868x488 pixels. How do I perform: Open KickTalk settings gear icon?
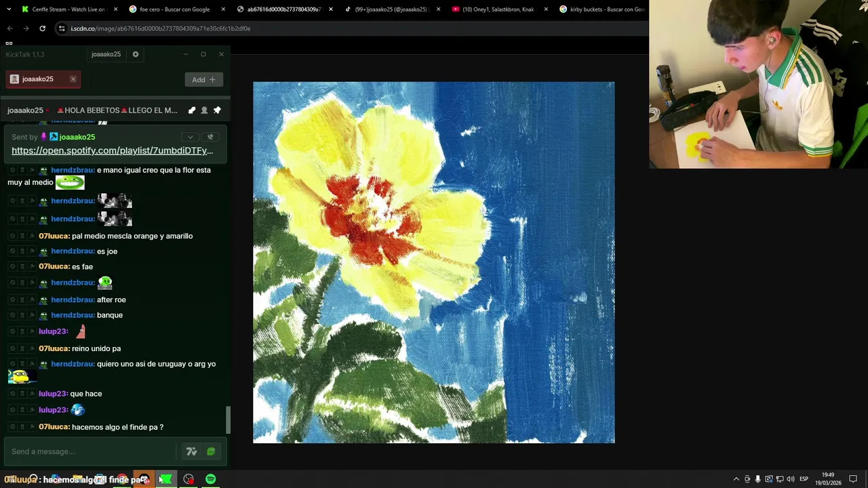click(x=136, y=54)
